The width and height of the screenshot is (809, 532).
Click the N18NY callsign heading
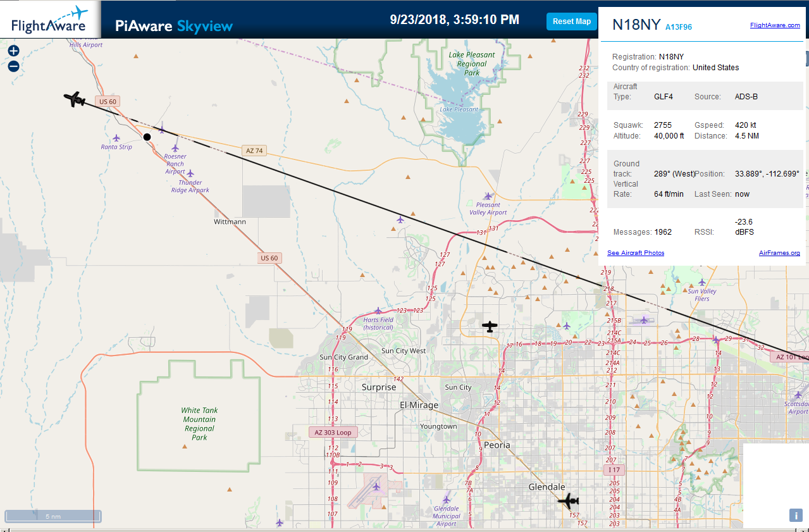(636, 25)
